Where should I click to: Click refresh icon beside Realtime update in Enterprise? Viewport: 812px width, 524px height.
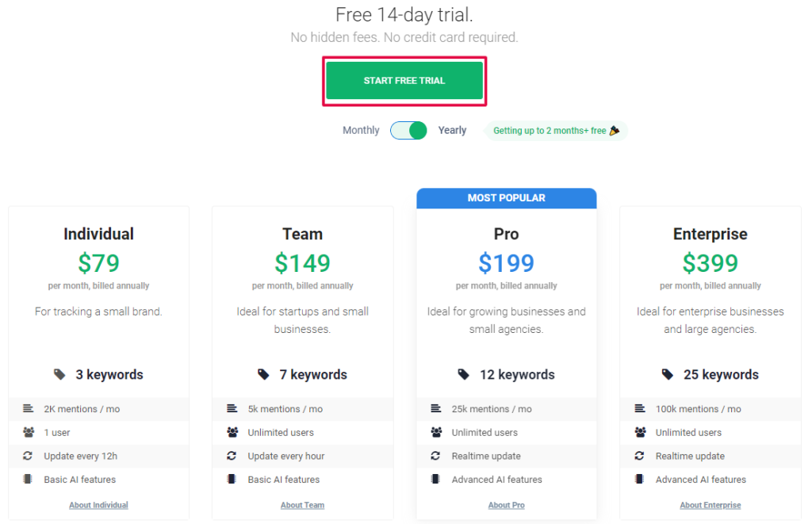pos(640,456)
